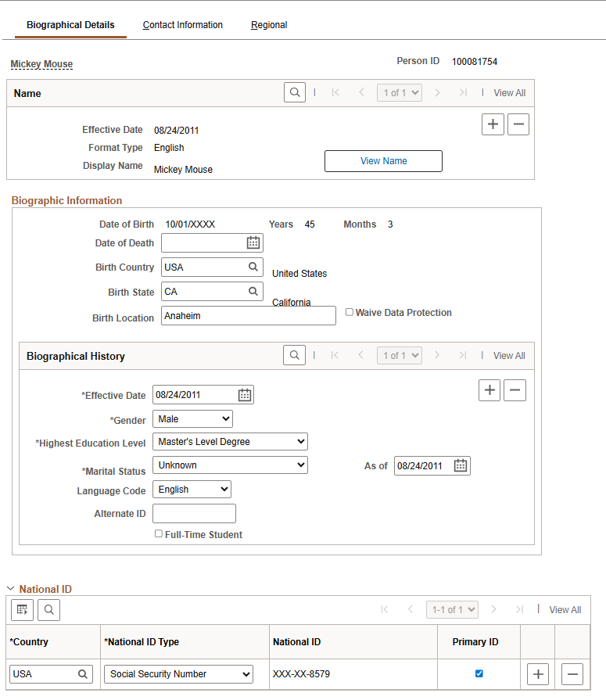Delete the row in Name section
Viewport: 606px width, 700px height.
click(x=518, y=124)
